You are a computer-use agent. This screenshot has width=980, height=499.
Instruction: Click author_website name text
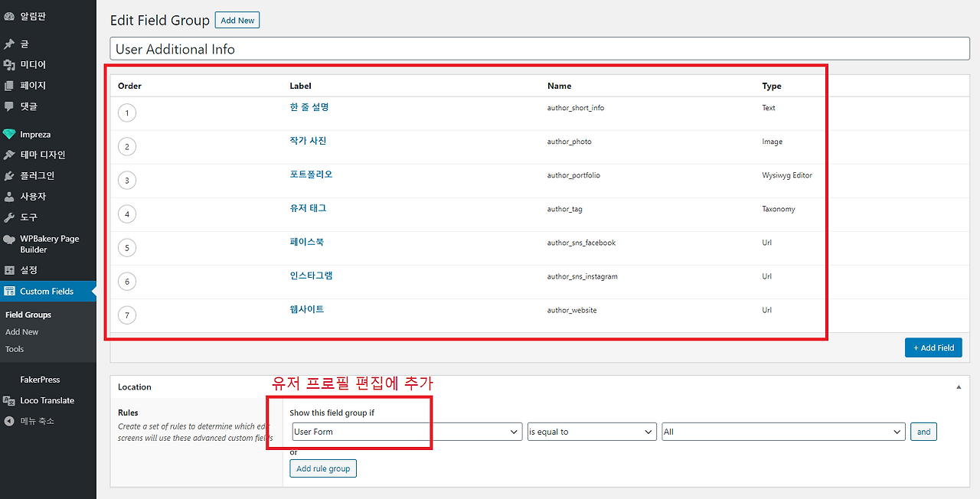coord(573,310)
